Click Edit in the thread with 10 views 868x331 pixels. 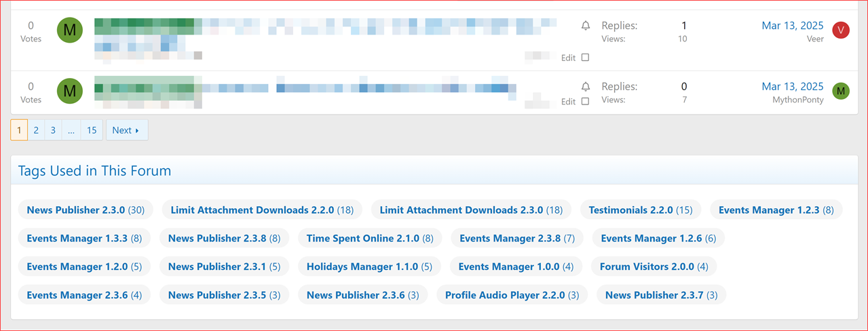(x=568, y=58)
